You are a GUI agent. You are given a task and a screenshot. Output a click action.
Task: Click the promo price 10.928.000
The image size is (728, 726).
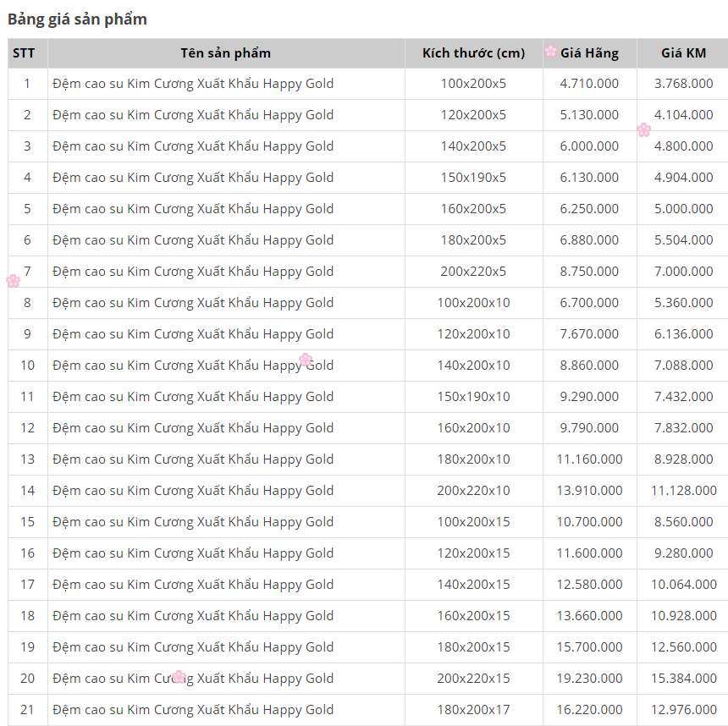[683, 616]
